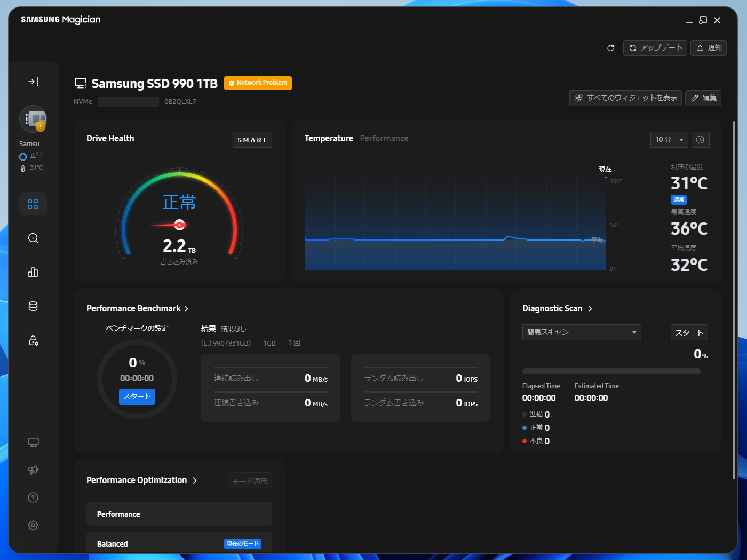Open the 10分 time range dropdown
This screenshot has height=560, width=747.
click(669, 140)
